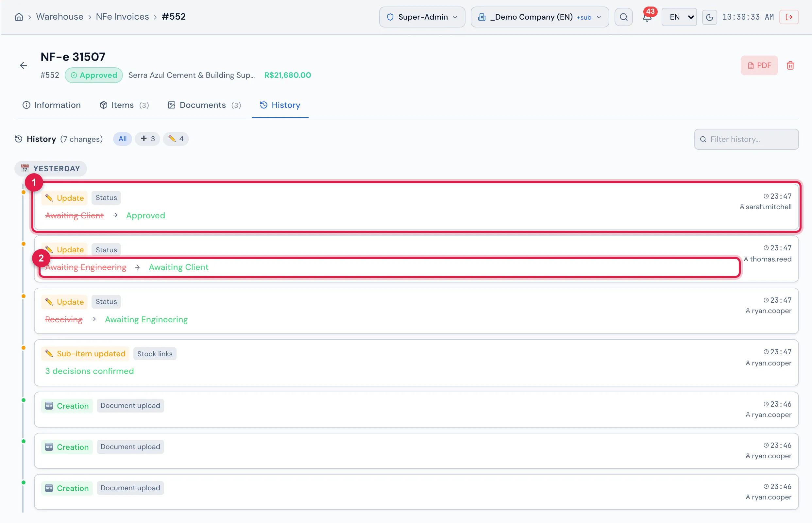Image resolution: width=812 pixels, height=523 pixels.
Task: Open the NFe Invoices breadcrumb link
Action: click(x=122, y=17)
